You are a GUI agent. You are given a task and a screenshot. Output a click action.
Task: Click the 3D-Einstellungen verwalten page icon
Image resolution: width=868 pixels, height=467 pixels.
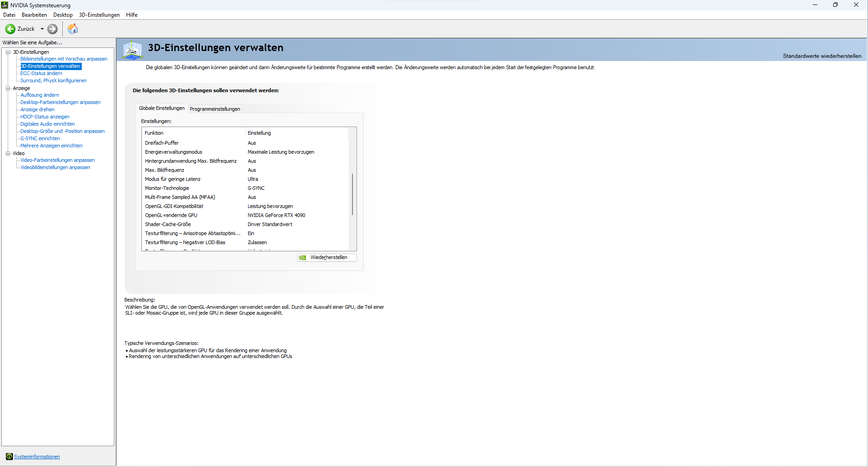[132, 50]
